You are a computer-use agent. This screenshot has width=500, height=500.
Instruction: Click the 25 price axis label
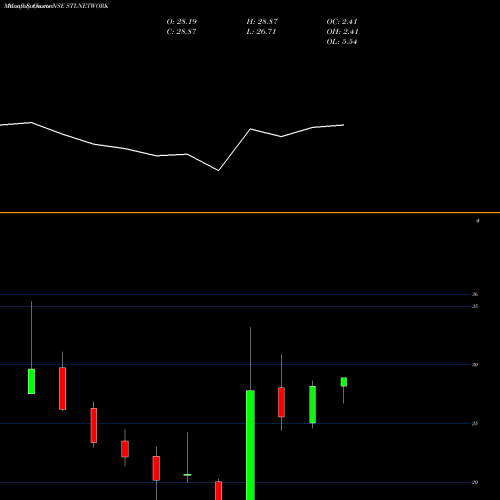pos(475,423)
